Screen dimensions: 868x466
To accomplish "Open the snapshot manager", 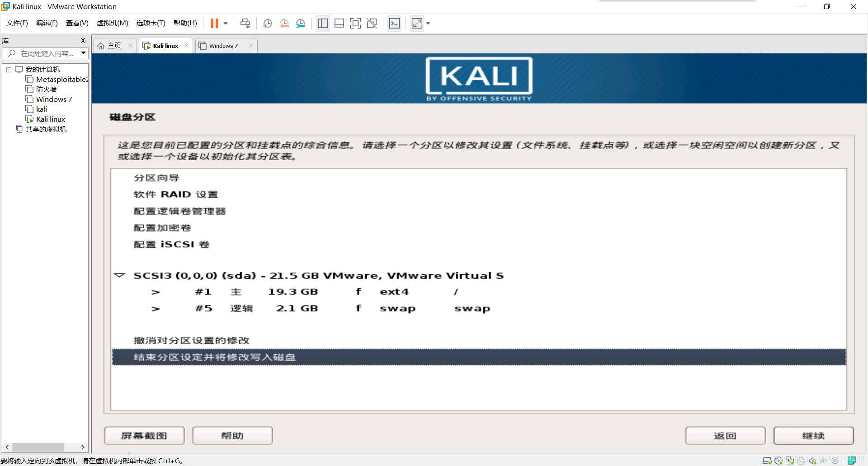I will (x=301, y=23).
